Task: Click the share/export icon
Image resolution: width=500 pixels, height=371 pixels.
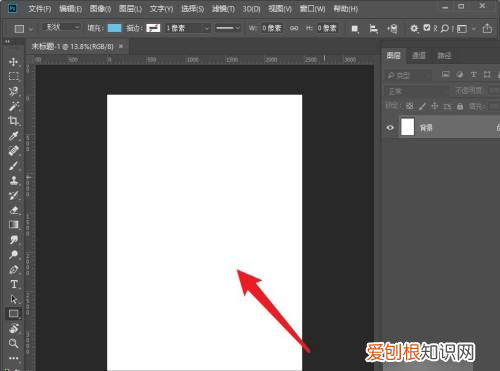Action: pos(487,28)
